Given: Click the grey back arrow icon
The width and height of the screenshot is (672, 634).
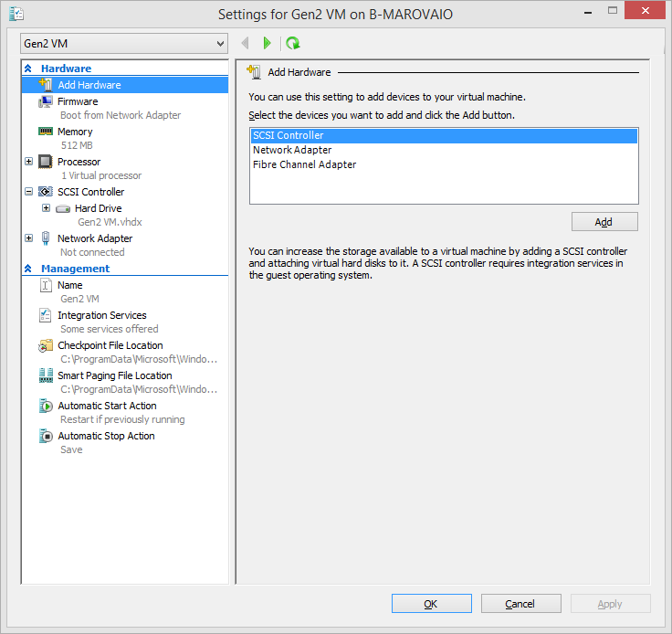Looking at the screenshot, I should point(245,43).
